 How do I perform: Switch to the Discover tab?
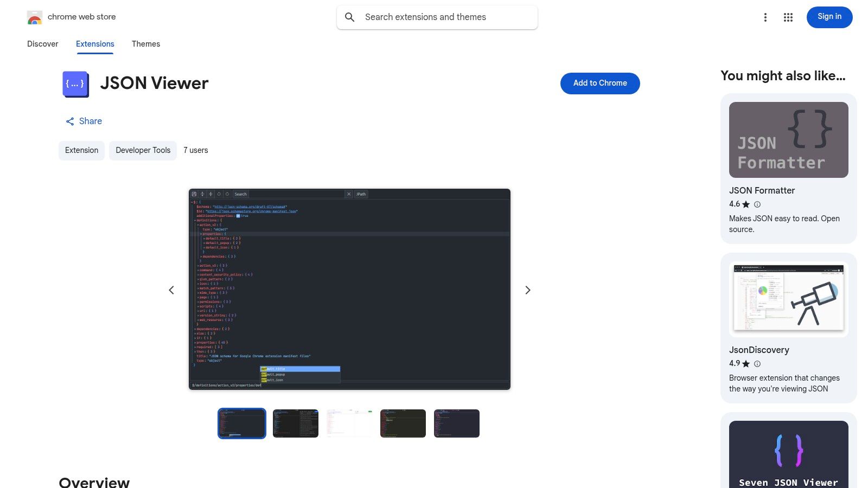click(42, 44)
